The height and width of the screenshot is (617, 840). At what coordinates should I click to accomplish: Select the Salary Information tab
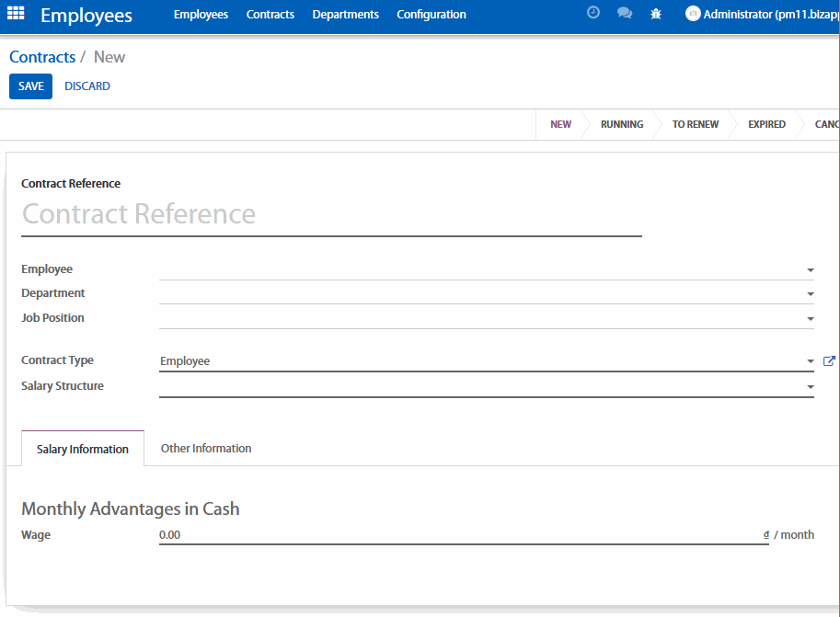[83, 450]
